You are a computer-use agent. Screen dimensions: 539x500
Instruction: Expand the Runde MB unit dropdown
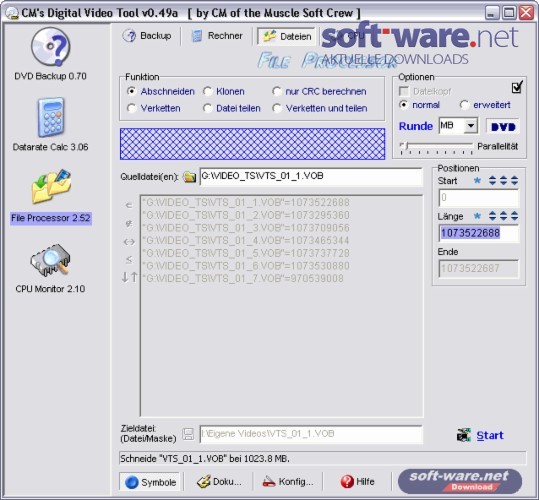[471, 126]
